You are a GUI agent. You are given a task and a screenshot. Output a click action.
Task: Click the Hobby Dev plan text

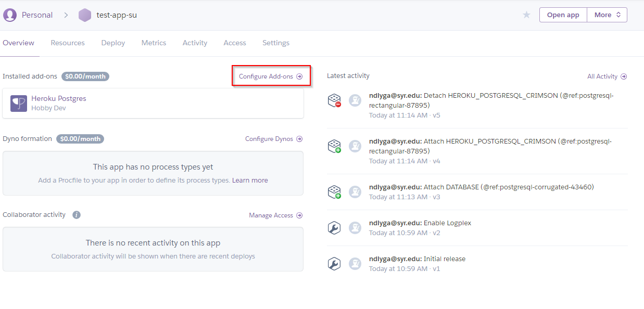pos(49,108)
